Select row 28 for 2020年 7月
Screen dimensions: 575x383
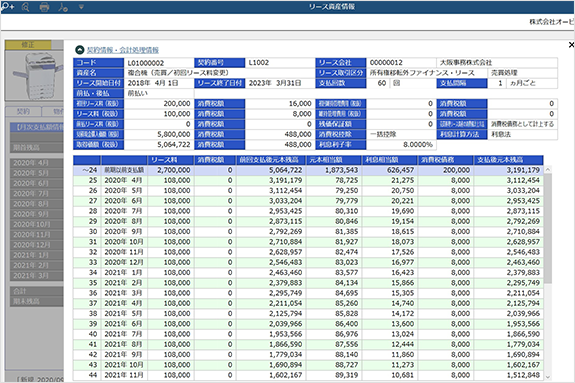point(308,211)
